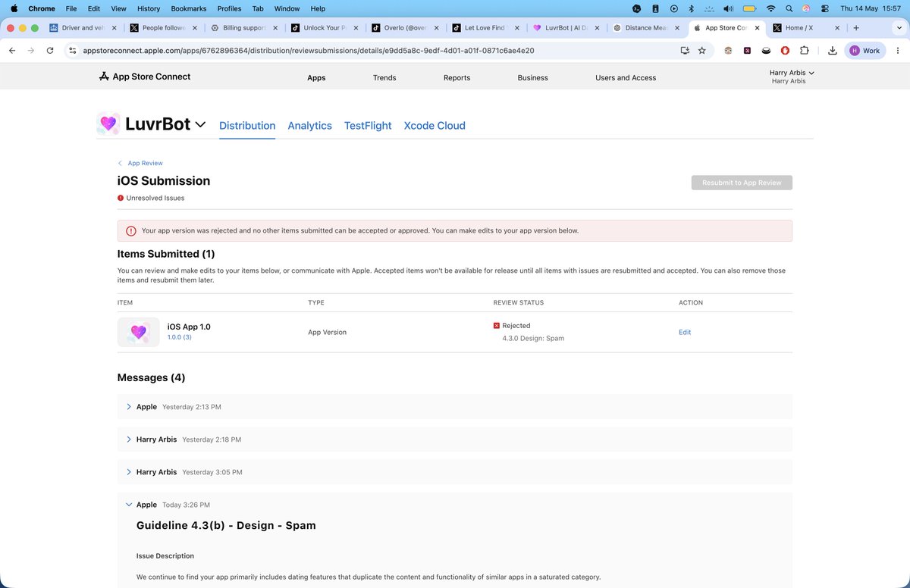Click the red shield extension icon
The height and width of the screenshot is (588, 910).
tap(785, 51)
